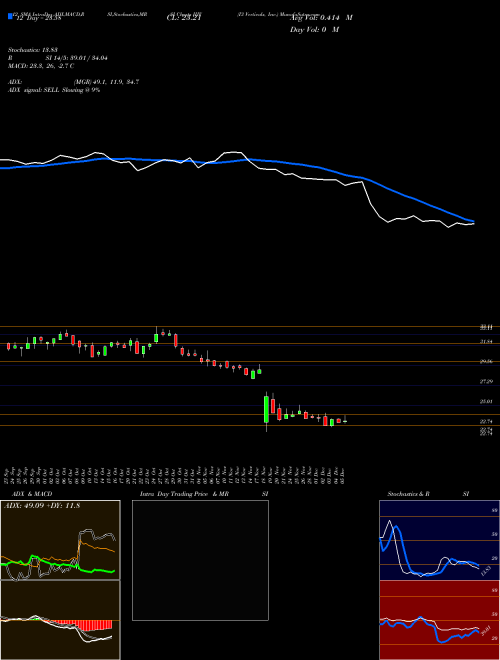The width and height of the screenshot is (500, 660).
Task: Click the blue SMA legend square
Action: pos(10,17)
